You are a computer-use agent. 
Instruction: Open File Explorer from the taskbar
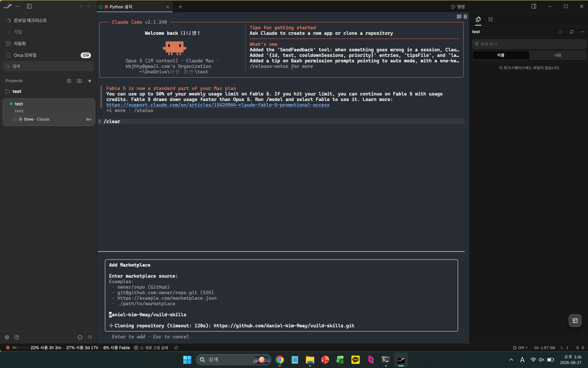pyautogui.click(x=310, y=360)
